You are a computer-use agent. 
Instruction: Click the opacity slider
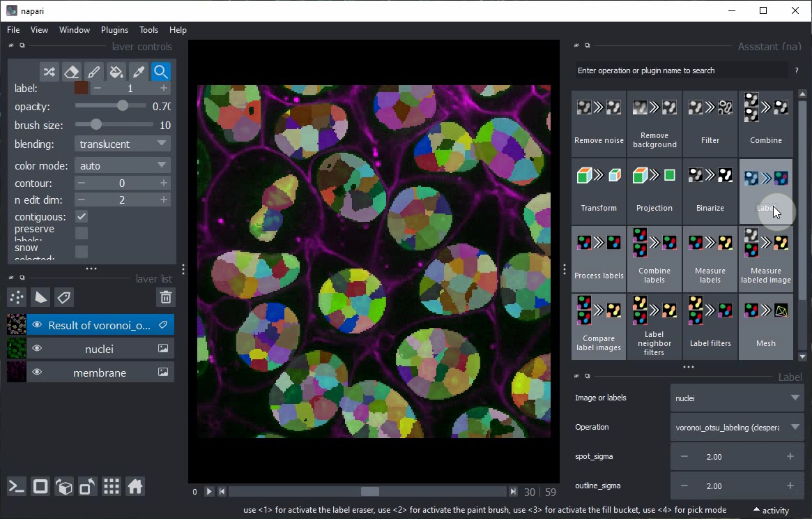point(112,106)
